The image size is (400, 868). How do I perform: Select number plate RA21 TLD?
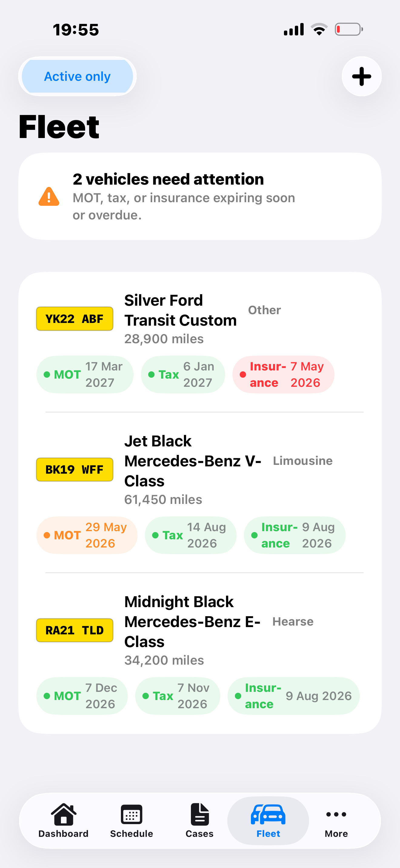pyautogui.click(x=75, y=630)
